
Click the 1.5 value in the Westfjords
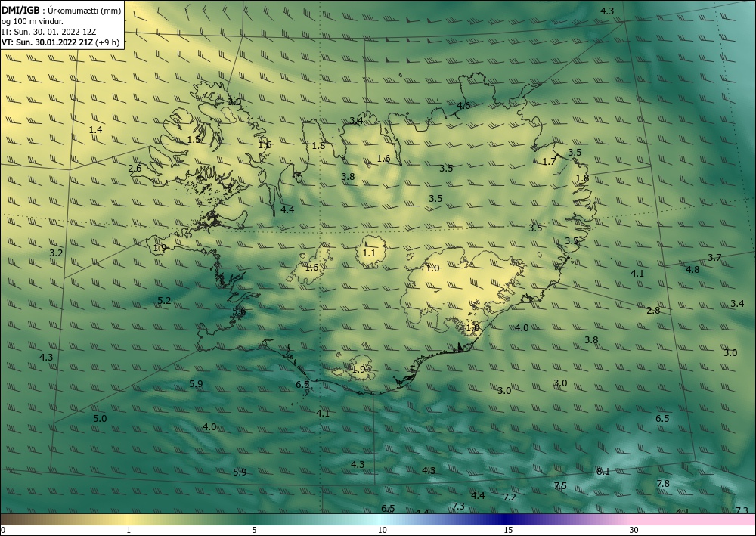click(194, 140)
